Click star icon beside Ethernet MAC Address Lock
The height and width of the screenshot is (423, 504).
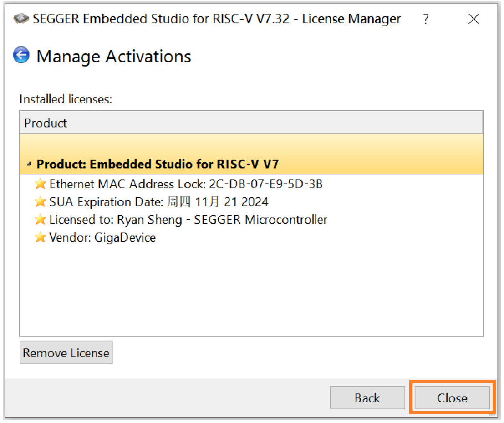coord(41,184)
